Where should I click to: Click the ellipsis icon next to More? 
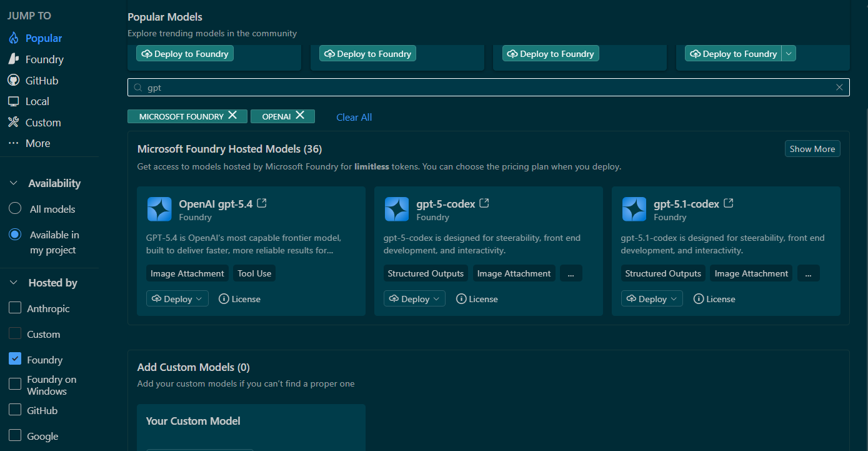click(14, 143)
